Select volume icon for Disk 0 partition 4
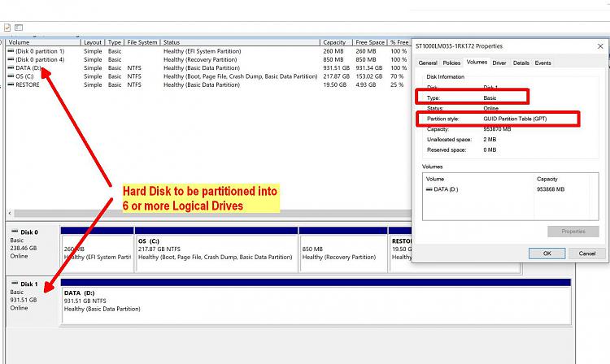This screenshot has width=610, height=364. [x=11, y=59]
